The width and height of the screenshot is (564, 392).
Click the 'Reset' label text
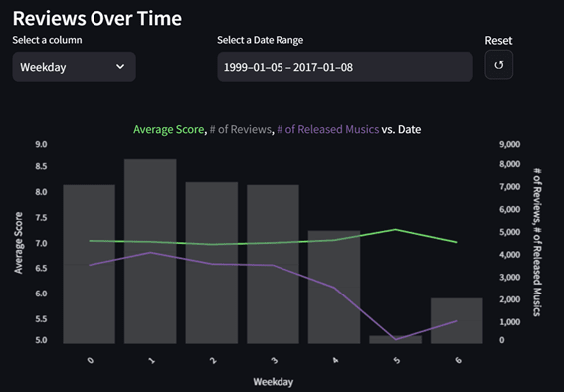498,40
